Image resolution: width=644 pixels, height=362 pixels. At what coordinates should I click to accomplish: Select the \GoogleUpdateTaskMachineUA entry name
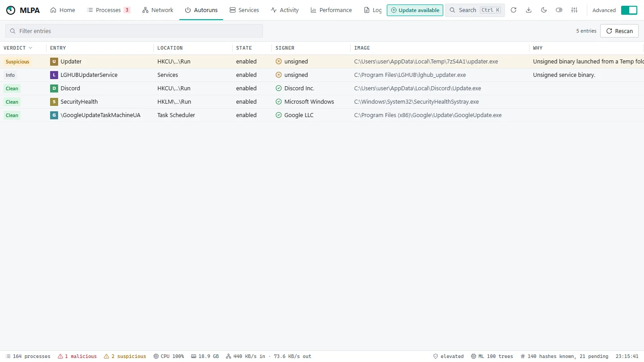[101, 115]
